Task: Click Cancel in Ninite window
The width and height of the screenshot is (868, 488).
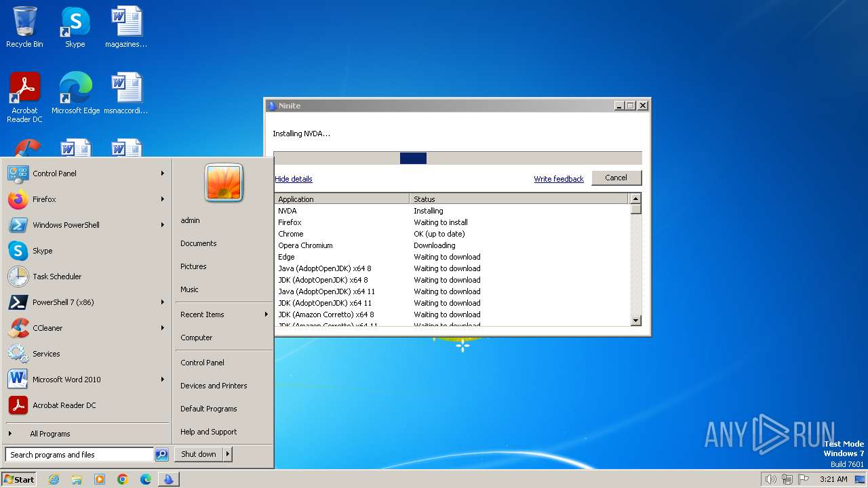Action: pos(616,178)
